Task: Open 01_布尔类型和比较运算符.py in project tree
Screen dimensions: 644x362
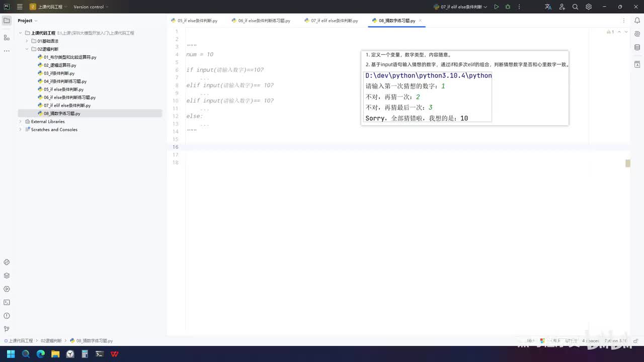Action: pos(66,57)
